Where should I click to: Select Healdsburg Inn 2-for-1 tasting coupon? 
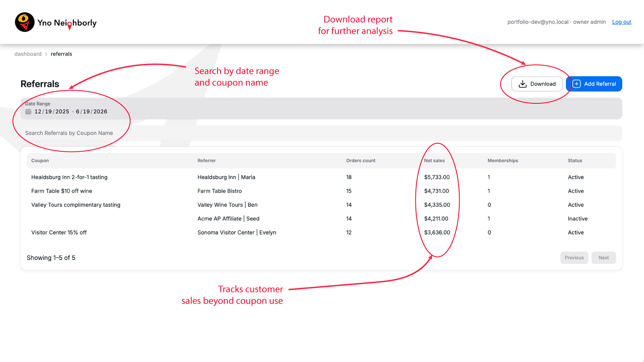(x=69, y=177)
